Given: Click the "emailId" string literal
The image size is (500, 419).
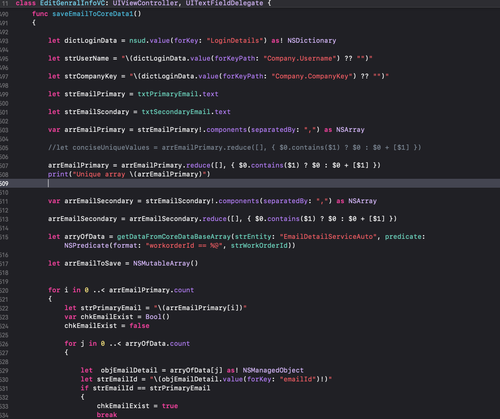Looking at the screenshot, I should tap(298, 379).
